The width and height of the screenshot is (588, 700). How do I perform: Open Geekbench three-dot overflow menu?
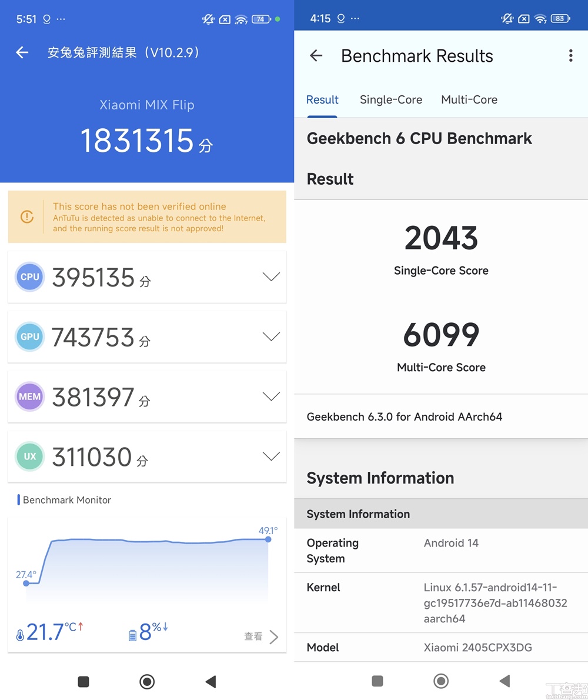(570, 56)
